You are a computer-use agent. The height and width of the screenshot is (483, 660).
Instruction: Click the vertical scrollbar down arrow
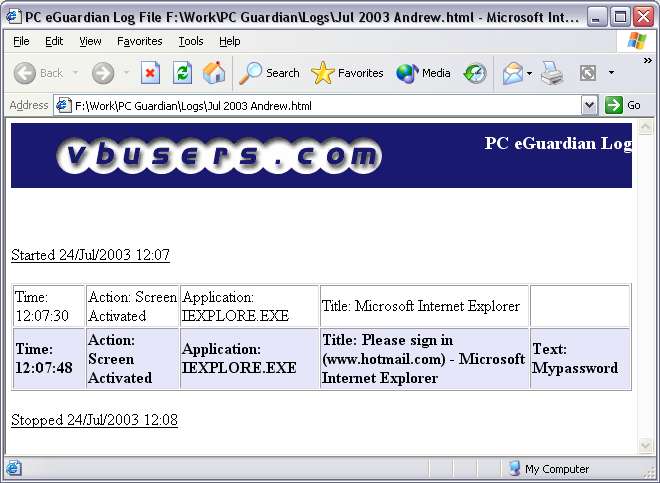click(x=646, y=445)
